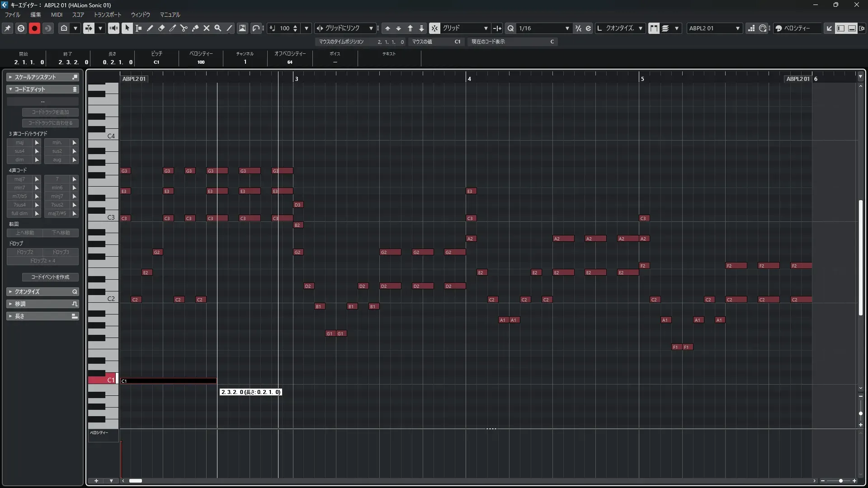
Task: Apply quantize with the Q icon
Action: [510, 28]
